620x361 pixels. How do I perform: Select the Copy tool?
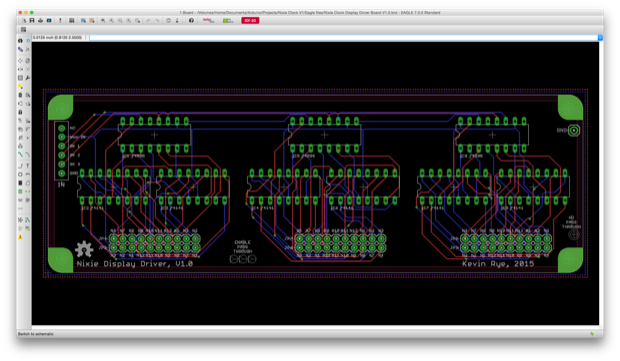tap(28, 61)
